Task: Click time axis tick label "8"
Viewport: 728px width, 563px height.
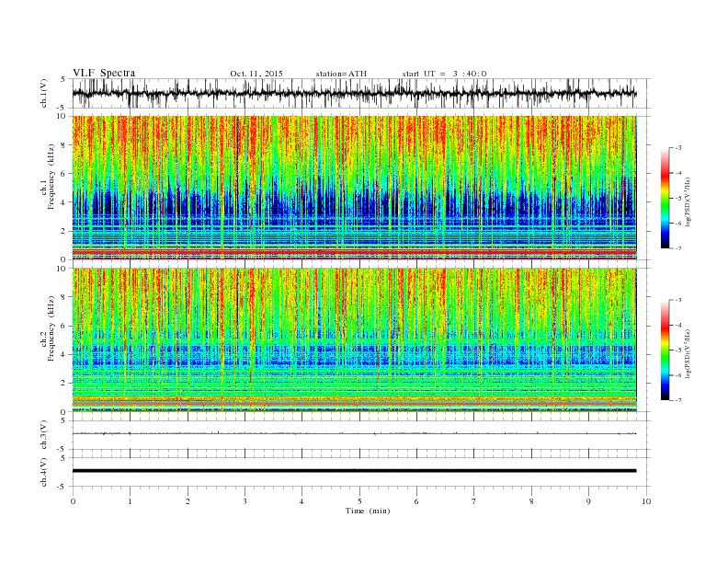Action: coord(531,501)
